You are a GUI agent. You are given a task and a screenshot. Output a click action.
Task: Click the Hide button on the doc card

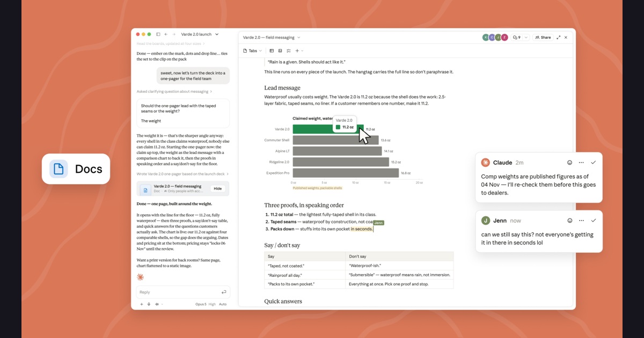(217, 189)
